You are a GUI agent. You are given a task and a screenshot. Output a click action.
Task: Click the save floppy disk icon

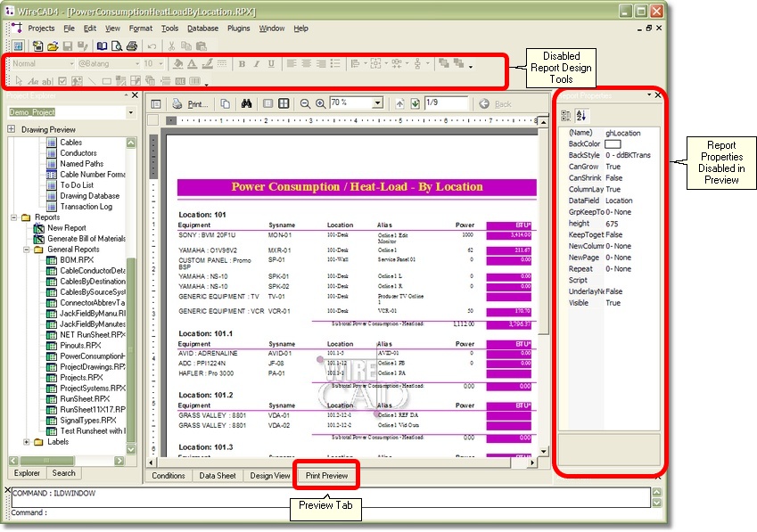[x=68, y=46]
